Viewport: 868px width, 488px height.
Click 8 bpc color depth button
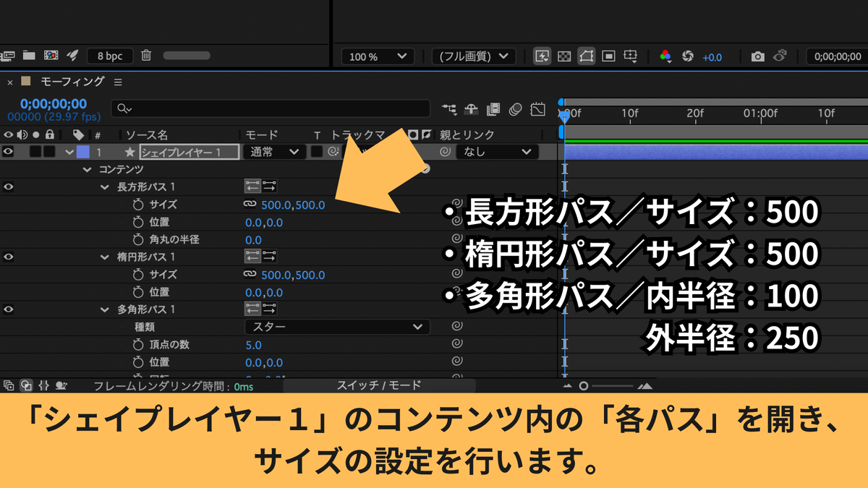tap(110, 56)
